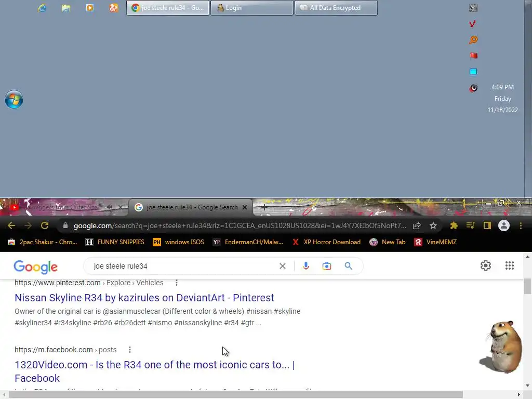Click the red speaker-like tray icon

tap(473, 88)
